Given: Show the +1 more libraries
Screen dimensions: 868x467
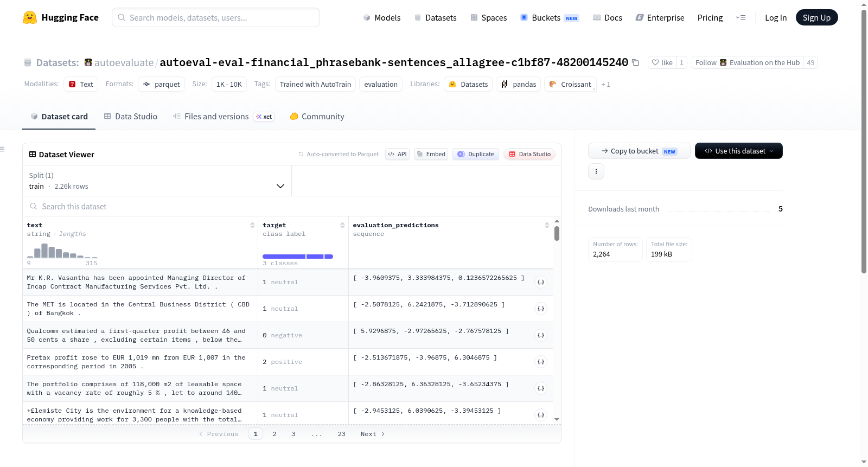Looking at the screenshot, I should (606, 85).
